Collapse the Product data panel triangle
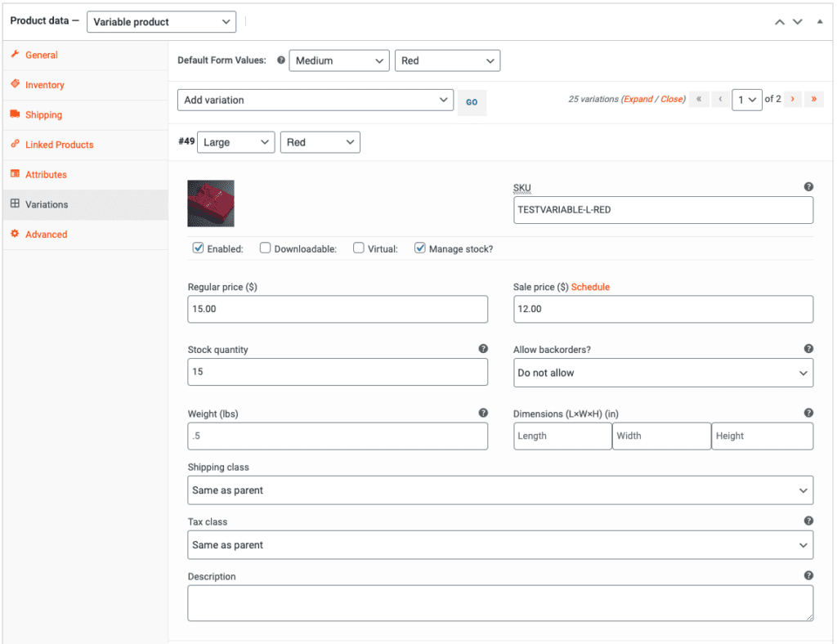This screenshot has height=644, width=837. click(x=820, y=22)
